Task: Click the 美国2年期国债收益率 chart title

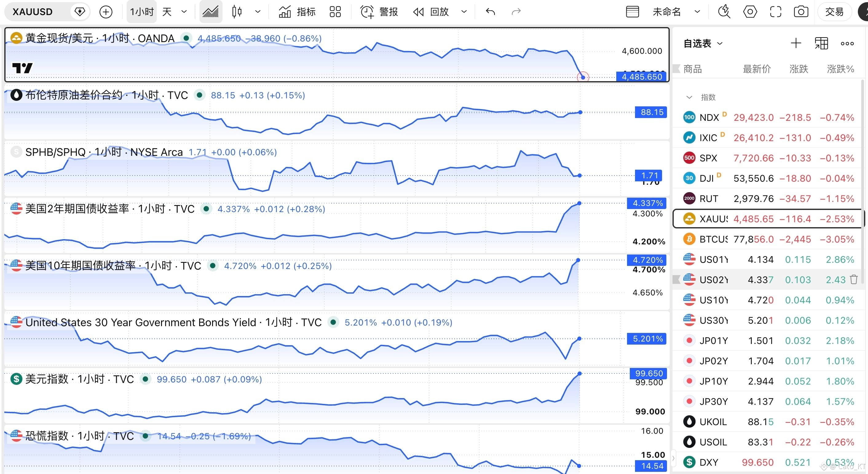Action: pos(77,208)
